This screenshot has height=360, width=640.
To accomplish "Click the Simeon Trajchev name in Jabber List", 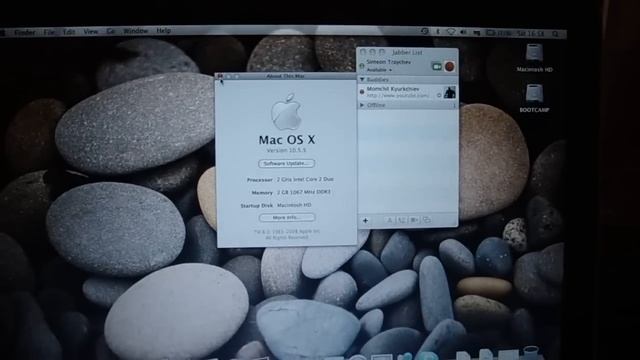I will click(388, 62).
